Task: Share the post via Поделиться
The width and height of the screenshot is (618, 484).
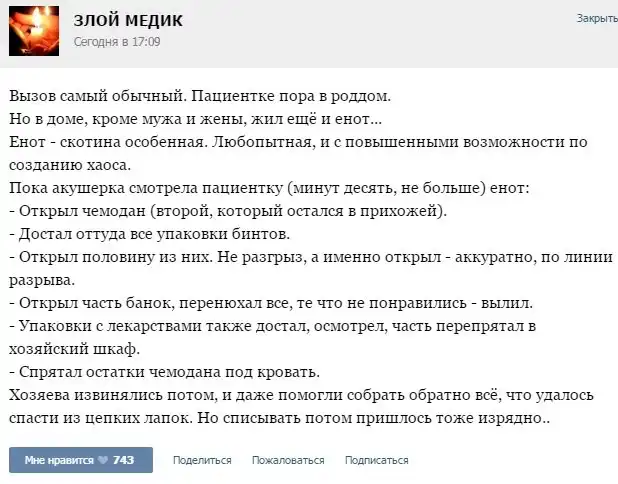Action: point(202,460)
